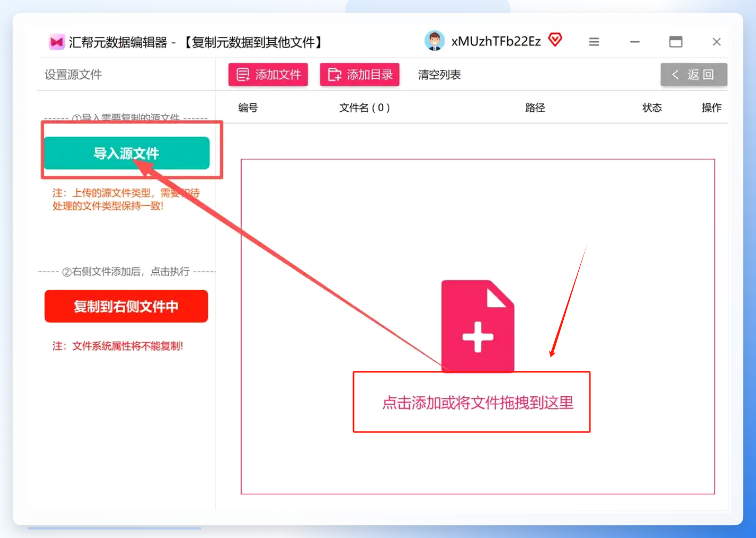Click the 文件名 ( 0 ) column header

[x=365, y=108]
